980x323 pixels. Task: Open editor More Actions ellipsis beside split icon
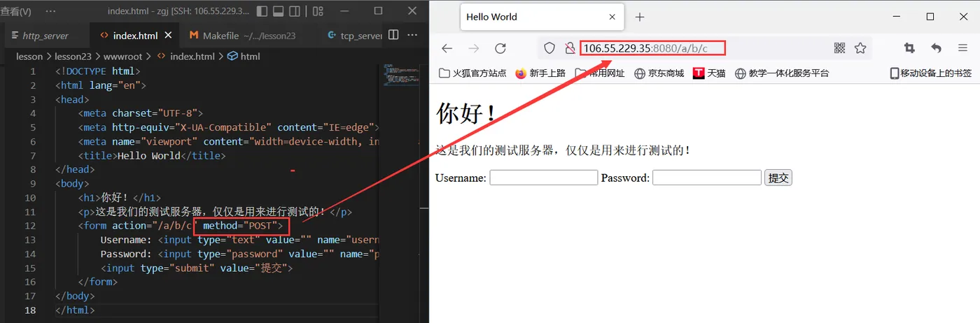point(412,35)
